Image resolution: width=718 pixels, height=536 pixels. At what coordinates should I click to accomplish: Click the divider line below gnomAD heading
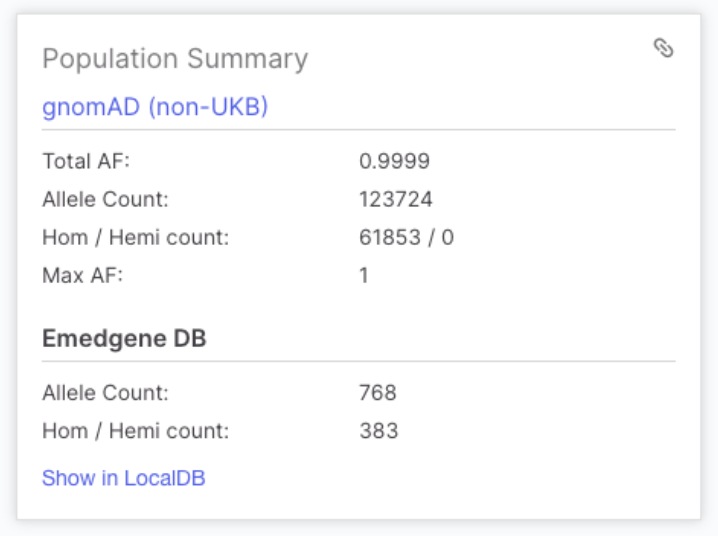coord(358,130)
